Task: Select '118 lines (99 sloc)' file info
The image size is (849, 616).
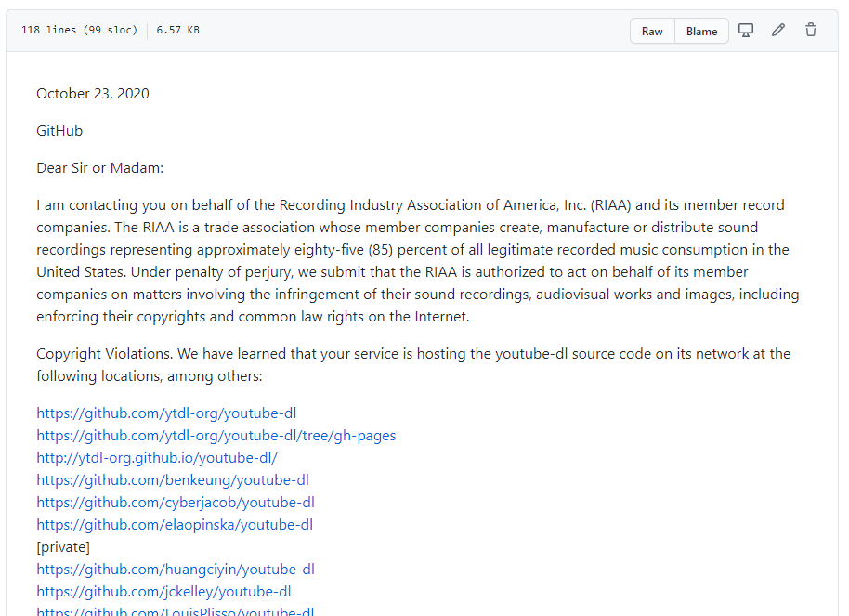Action: (x=79, y=31)
